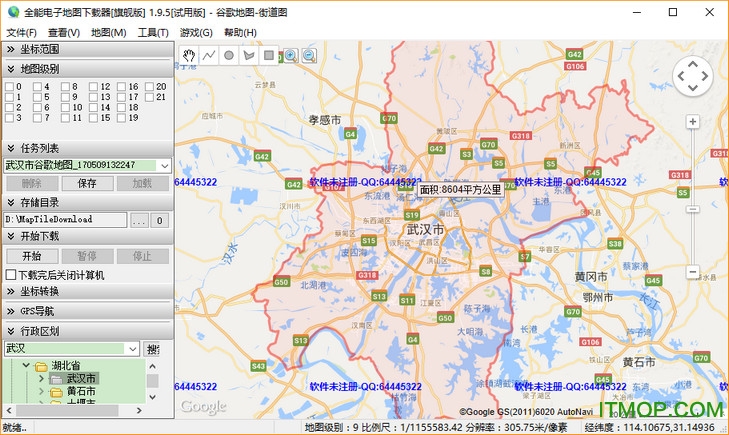This screenshot has width=729, height=435.
Task: Click left panel horizontal scroll right arrow
Action: pos(139,410)
